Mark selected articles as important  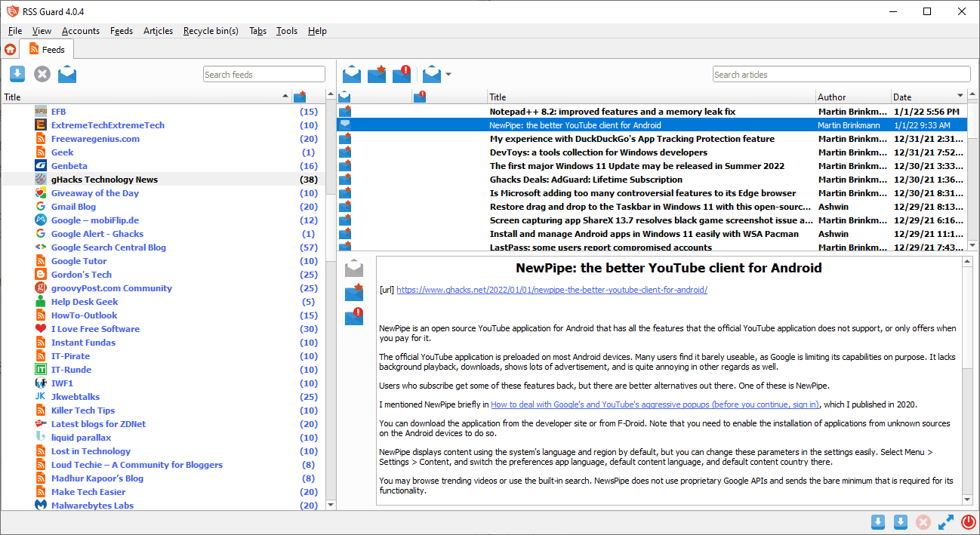[377, 73]
